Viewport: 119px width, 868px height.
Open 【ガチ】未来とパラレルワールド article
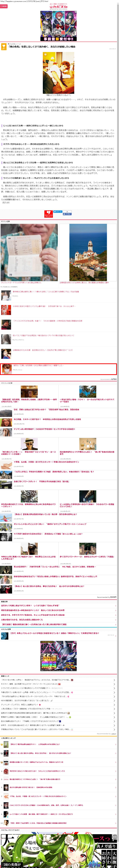point(54,633)
